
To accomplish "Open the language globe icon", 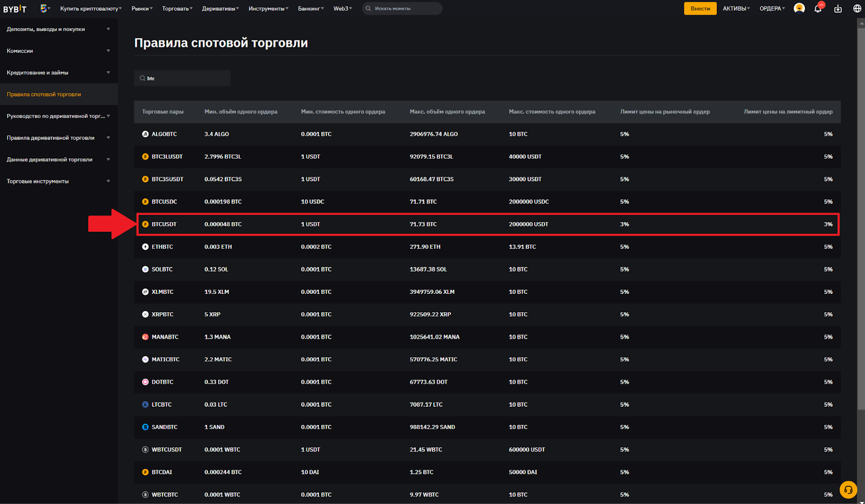I will 857,9.
